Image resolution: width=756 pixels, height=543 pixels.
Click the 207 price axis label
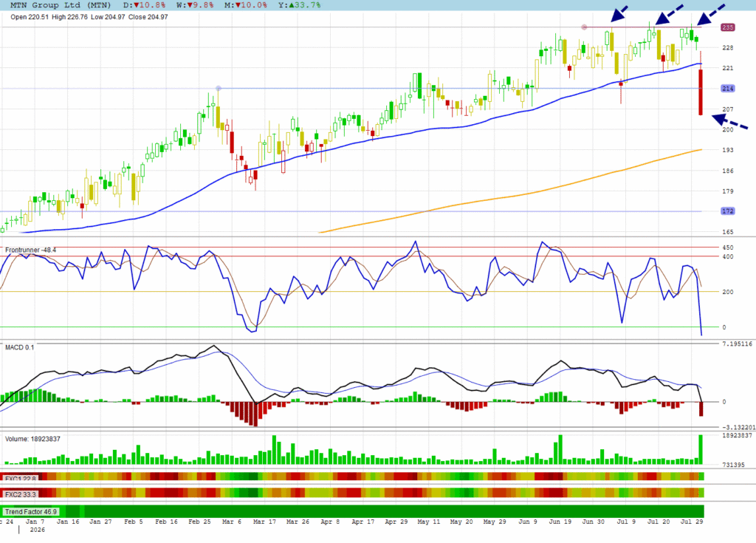(x=727, y=109)
